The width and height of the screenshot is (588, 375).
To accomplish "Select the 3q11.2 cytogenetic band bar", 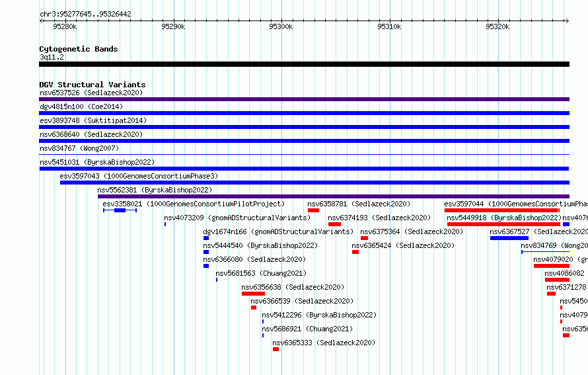I will [x=304, y=64].
